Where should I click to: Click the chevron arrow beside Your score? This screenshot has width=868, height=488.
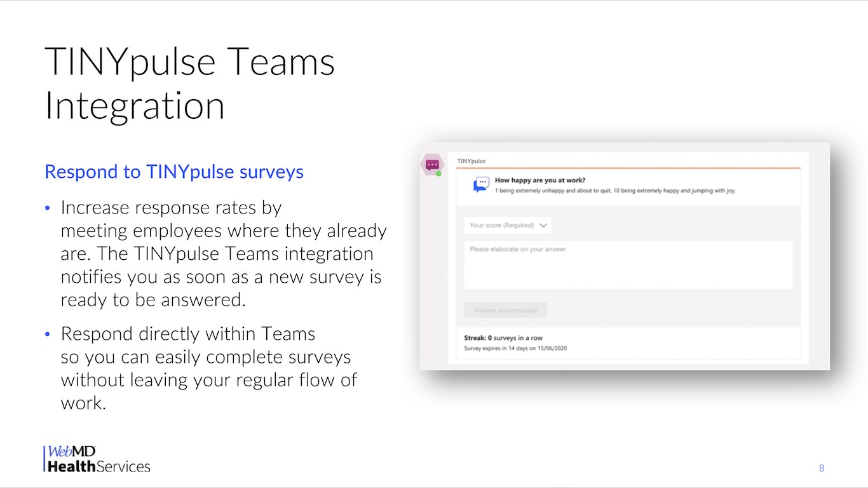[x=543, y=226]
